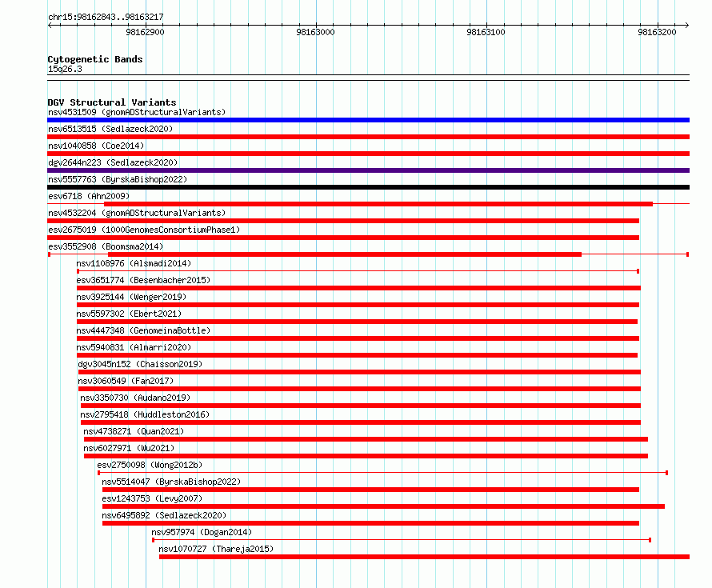Viewport: 712px width, 588px height.
Task: Select the nsv6495892 (Sedlazeck2020) label
Action: [x=164, y=515]
